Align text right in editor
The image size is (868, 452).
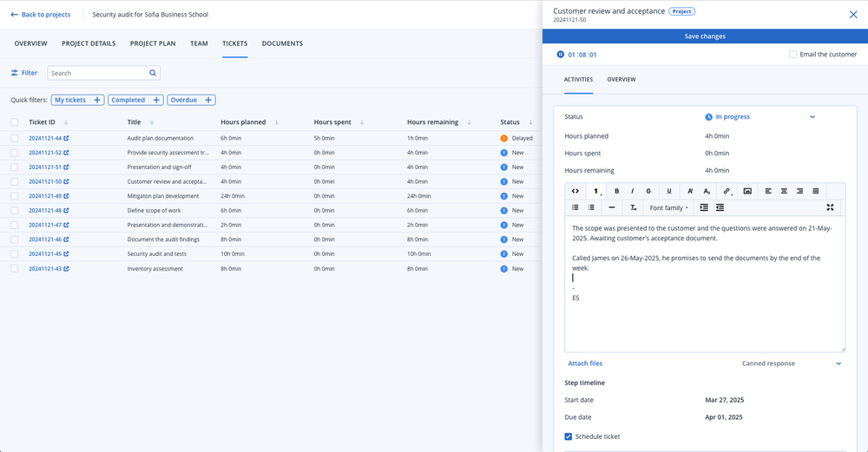799,191
